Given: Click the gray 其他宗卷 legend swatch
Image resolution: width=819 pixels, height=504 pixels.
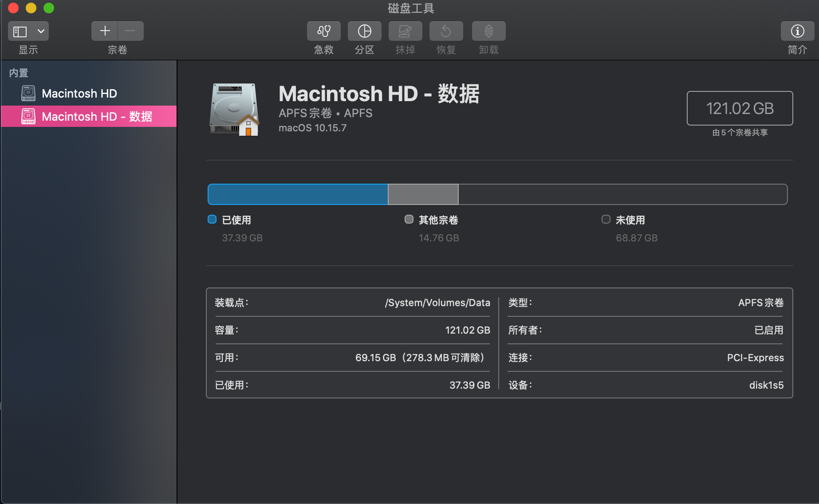Looking at the screenshot, I should [x=409, y=219].
